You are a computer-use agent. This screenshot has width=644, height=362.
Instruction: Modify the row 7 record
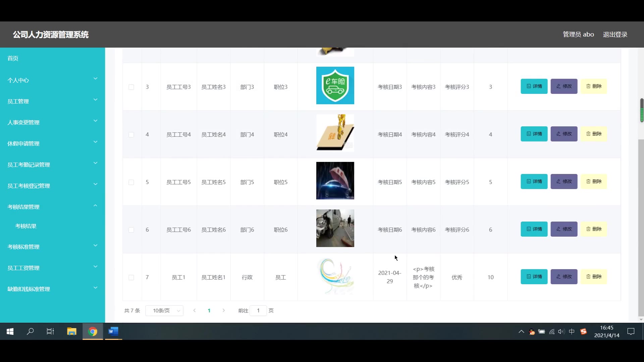click(564, 277)
